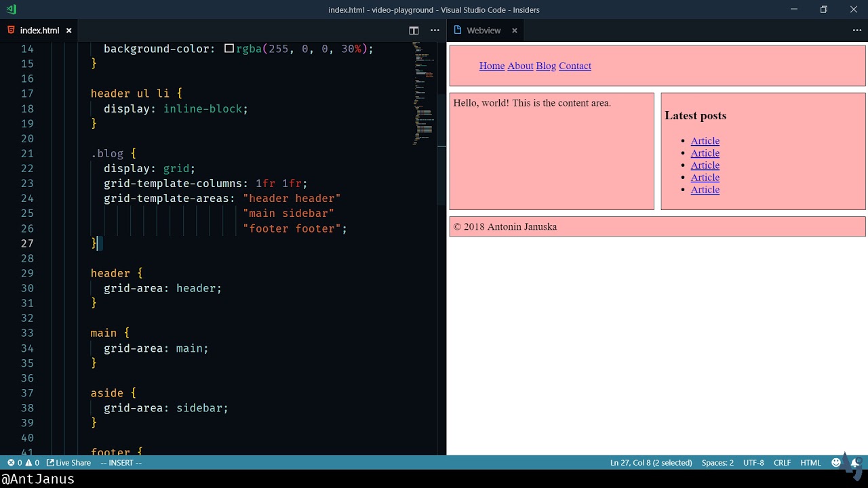Viewport: 868px width, 488px height.
Task: Click the "main sidebar" string in code
Action: coord(288,213)
